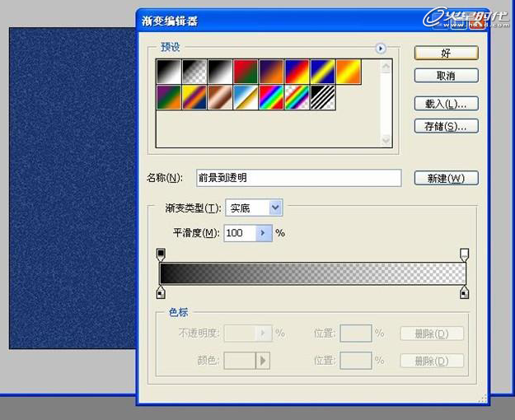
Task: Select the left black opacity stop
Action: click(x=161, y=254)
